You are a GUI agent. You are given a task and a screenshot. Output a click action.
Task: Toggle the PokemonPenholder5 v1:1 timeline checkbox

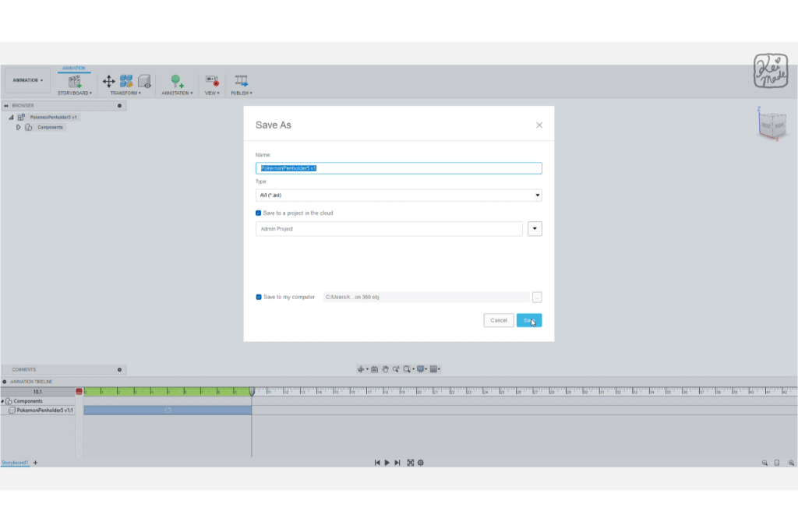tap(12, 410)
